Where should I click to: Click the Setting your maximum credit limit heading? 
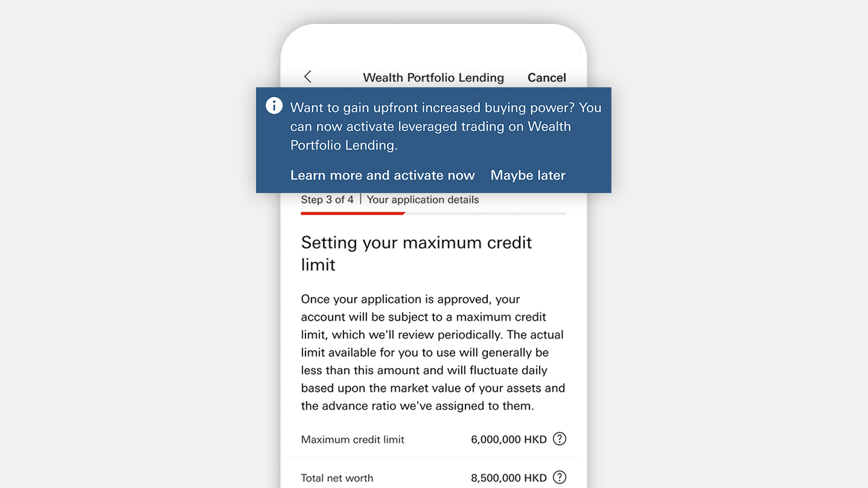click(x=416, y=253)
